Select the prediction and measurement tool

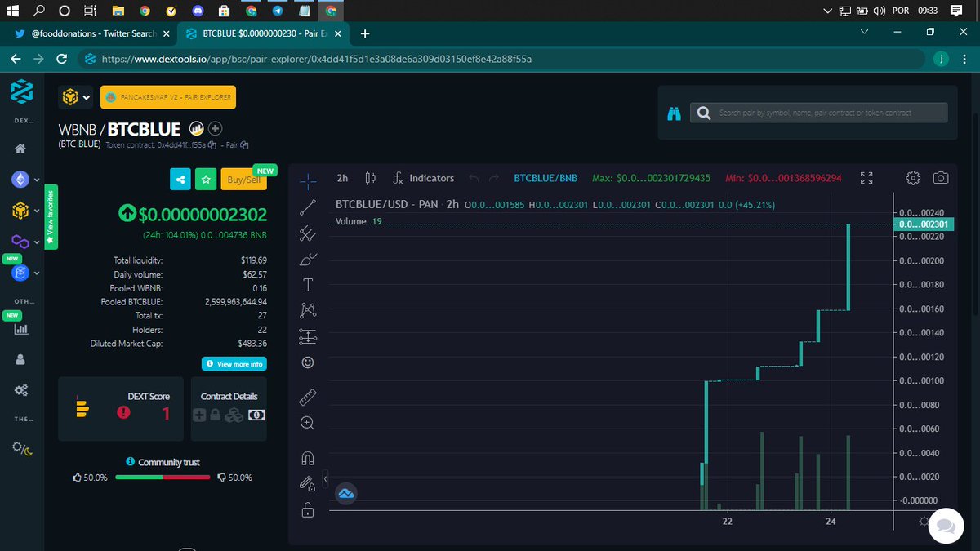point(308,336)
